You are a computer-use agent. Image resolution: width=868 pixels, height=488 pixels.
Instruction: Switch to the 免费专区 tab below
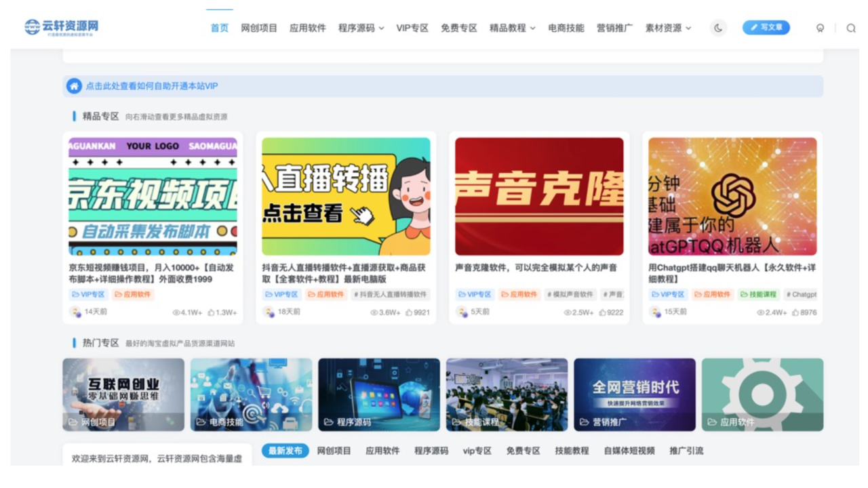[524, 451]
